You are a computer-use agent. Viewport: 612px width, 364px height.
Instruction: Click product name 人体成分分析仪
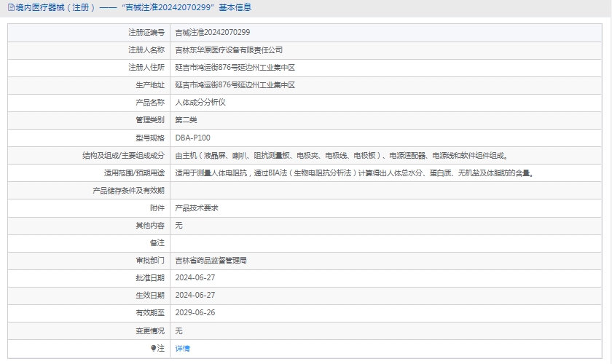point(200,103)
